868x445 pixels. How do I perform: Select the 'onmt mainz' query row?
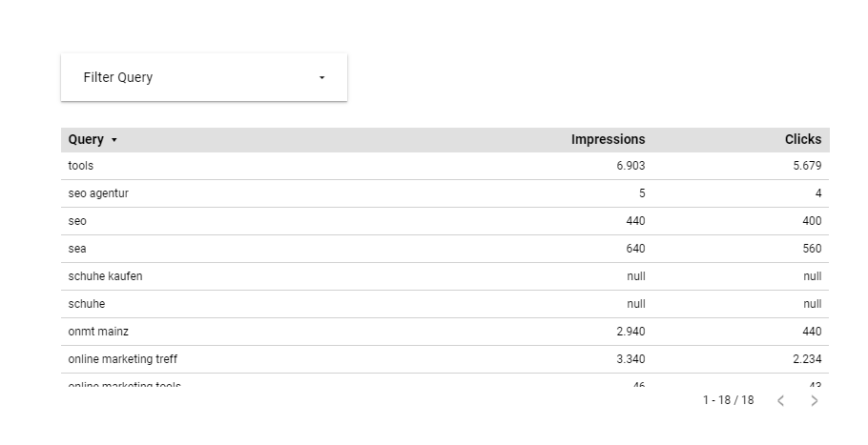(x=99, y=332)
